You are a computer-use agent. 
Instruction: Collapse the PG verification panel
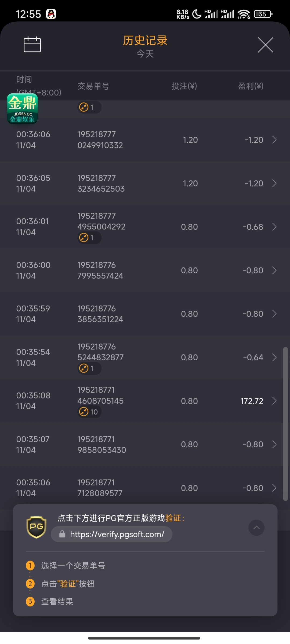click(256, 528)
